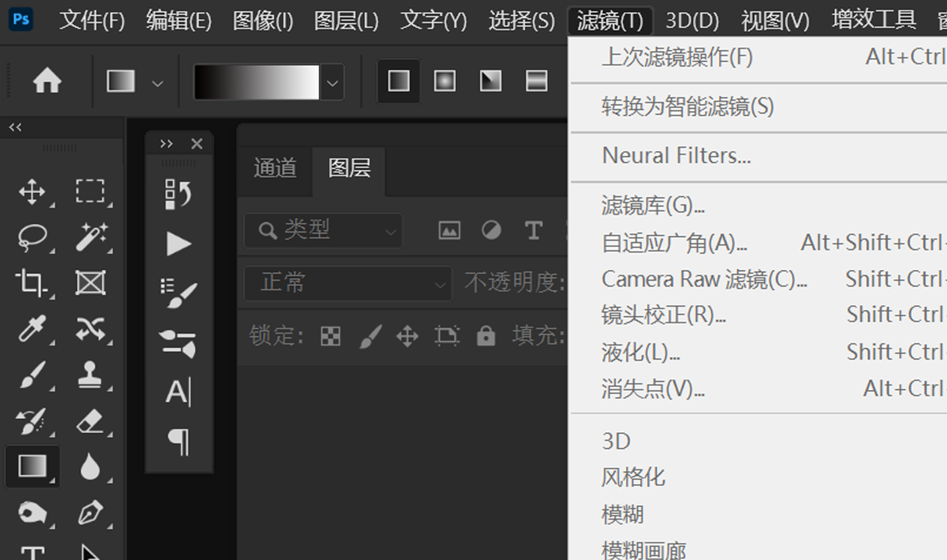Select the Crop tool
947x560 pixels.
point(31,283)
